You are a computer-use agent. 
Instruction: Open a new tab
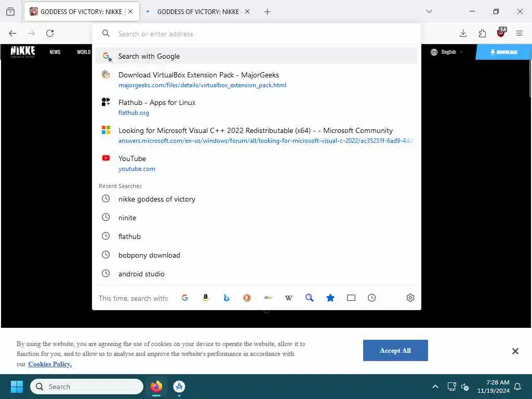click(268, 11)
